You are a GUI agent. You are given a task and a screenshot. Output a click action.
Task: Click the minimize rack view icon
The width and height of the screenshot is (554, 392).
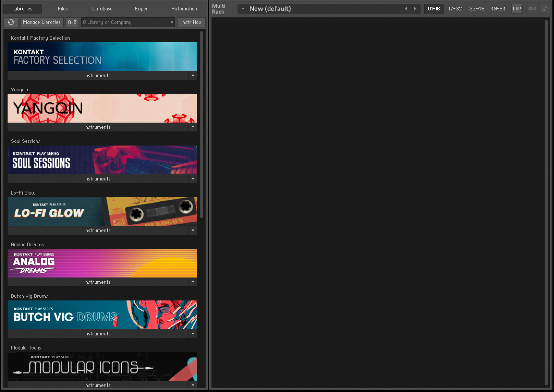[x=545, y=9]
